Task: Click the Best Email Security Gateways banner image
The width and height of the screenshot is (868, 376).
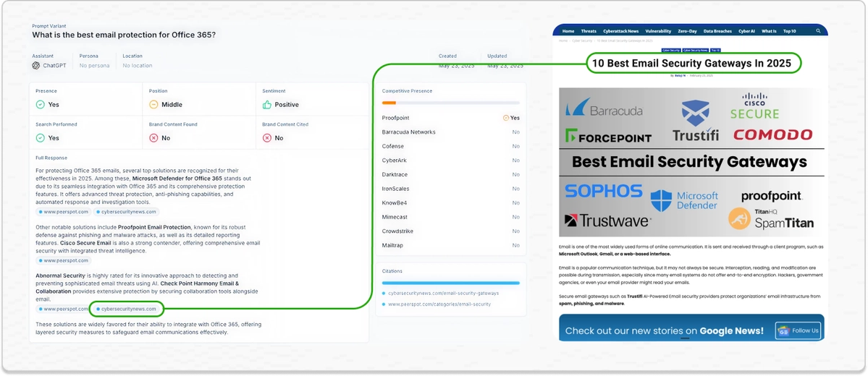Action: coord(691,162)
